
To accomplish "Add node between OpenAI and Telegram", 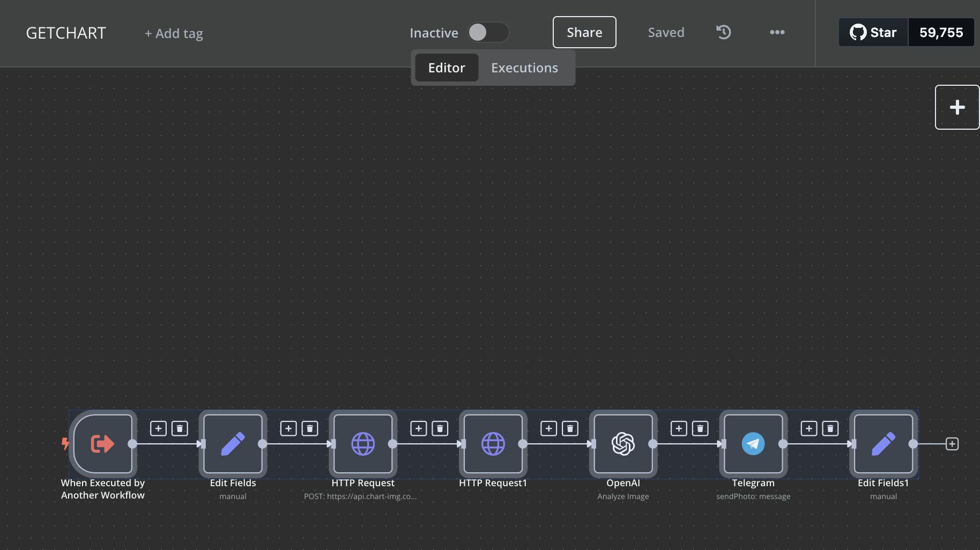I will pyautogui.click(x=679, y=428).
